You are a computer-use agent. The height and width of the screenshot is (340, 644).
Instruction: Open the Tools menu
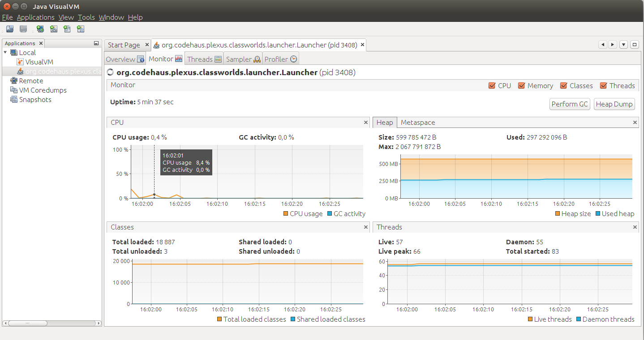click(x=86, y=17)
